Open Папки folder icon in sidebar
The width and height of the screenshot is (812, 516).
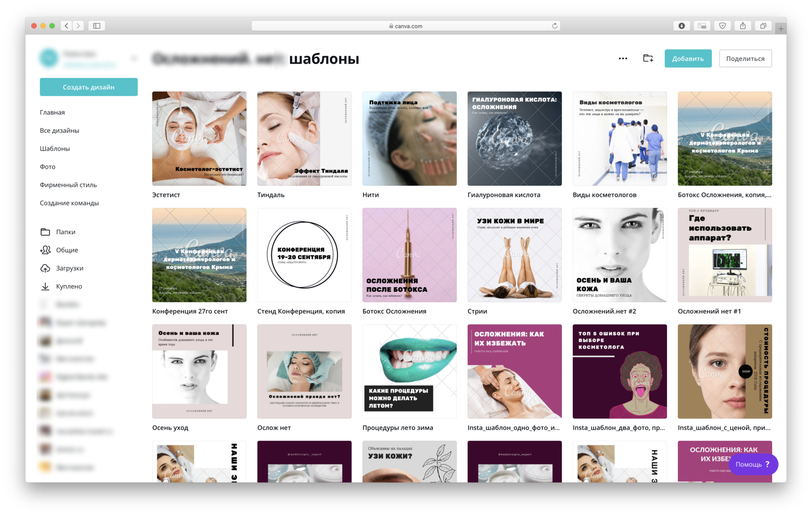pos(45,232)
